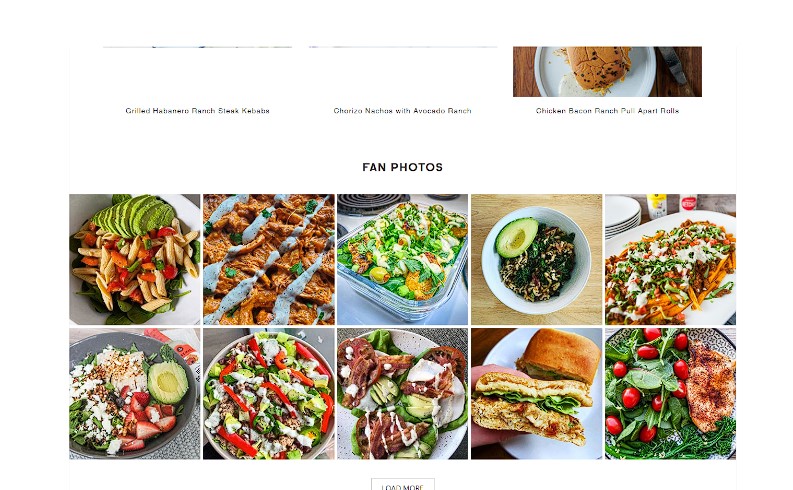Click the sliced avocado on the pasta photo
The width and height of the screenshot is (793, 490).
coord(135,215)
